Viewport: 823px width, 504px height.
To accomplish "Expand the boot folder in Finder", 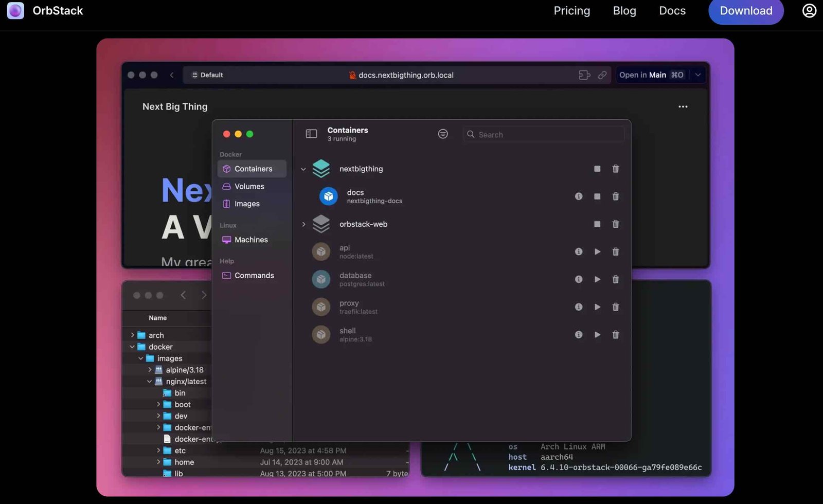I will (158, 405).
